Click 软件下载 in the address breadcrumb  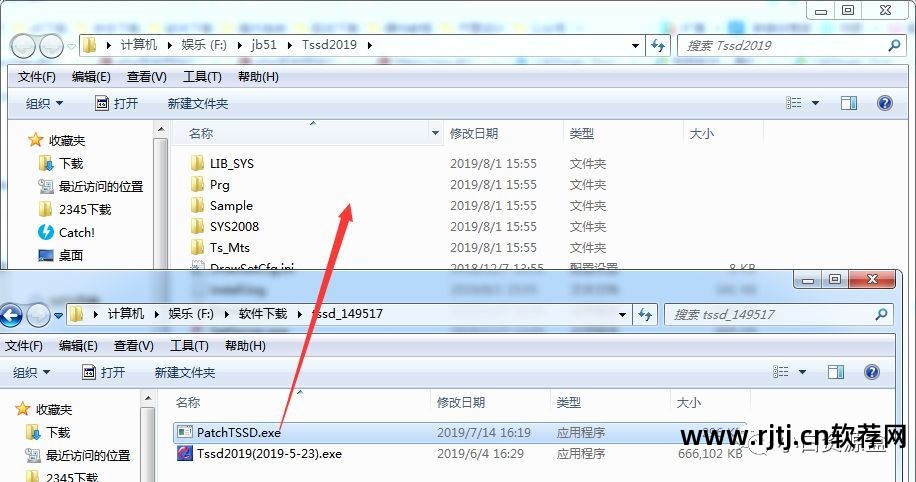pos(263,314)
